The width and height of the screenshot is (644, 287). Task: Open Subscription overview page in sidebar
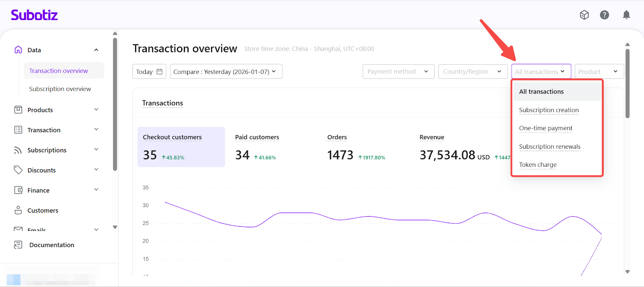[x=60, y=89]
